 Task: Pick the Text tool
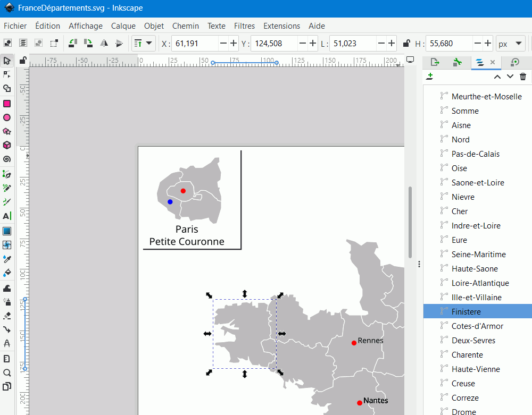[7, 216]
